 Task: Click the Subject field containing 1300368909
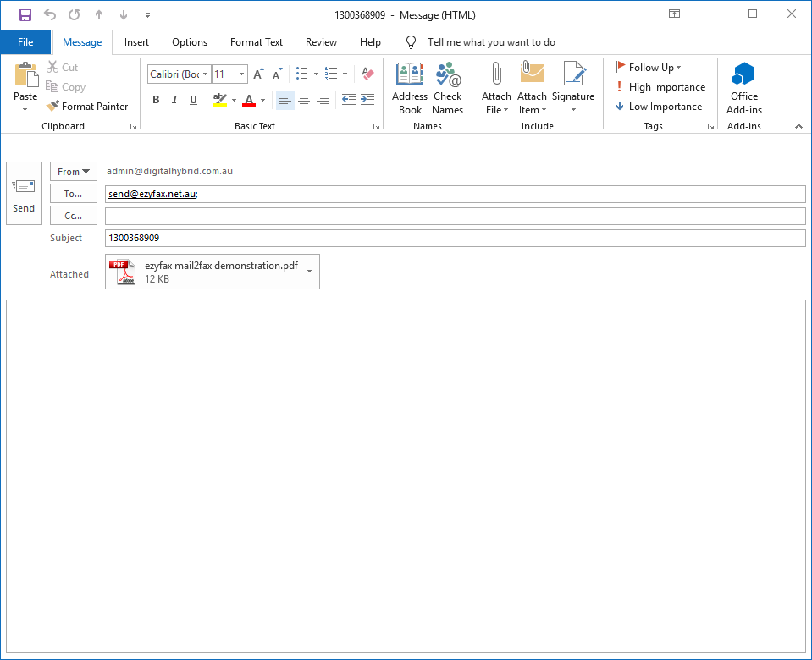[x=456, y=238]
